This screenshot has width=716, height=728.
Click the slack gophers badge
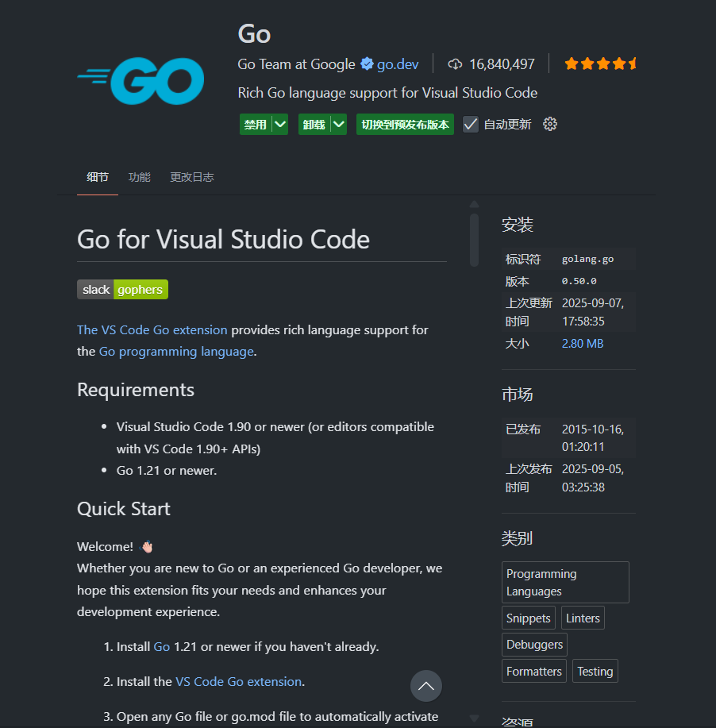122,290
